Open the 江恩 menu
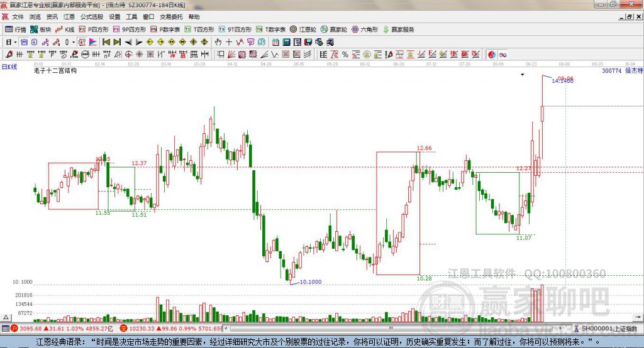The width and height of the screenshot is (644, 348). point(69,17)
